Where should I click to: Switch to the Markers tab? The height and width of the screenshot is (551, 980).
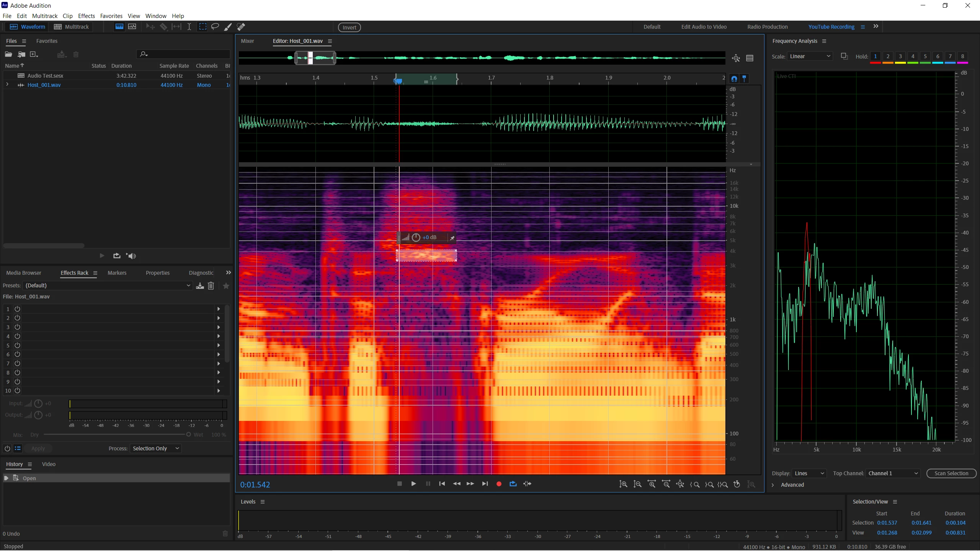pyautogui.click(x=117, y=273)
